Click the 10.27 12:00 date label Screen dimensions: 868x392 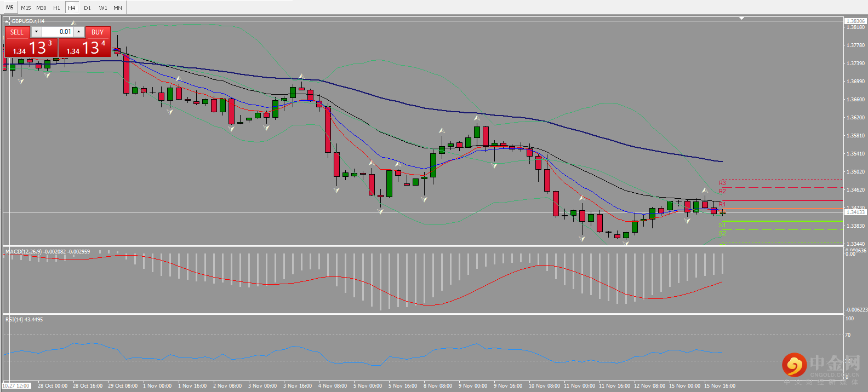point(16,386)
